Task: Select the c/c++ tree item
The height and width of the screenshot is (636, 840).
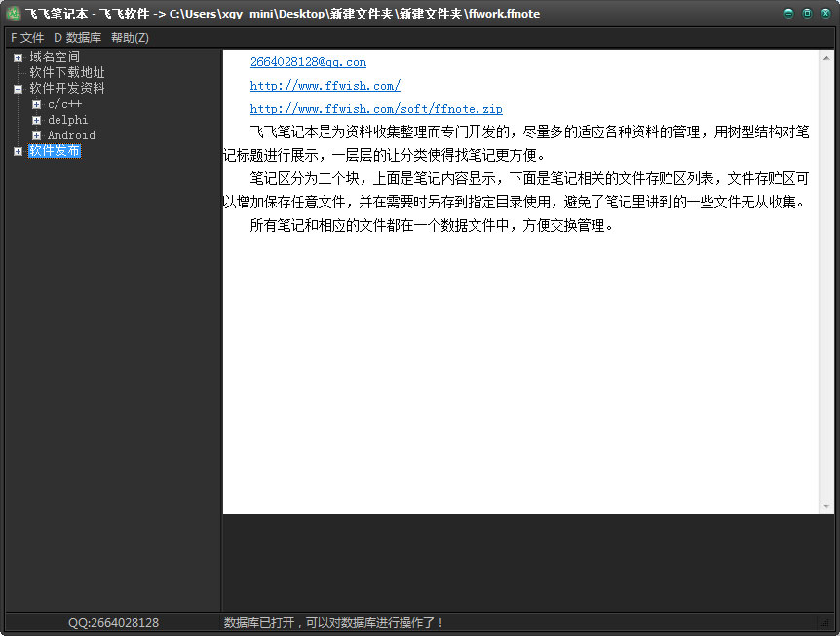Action: (65, 104)
